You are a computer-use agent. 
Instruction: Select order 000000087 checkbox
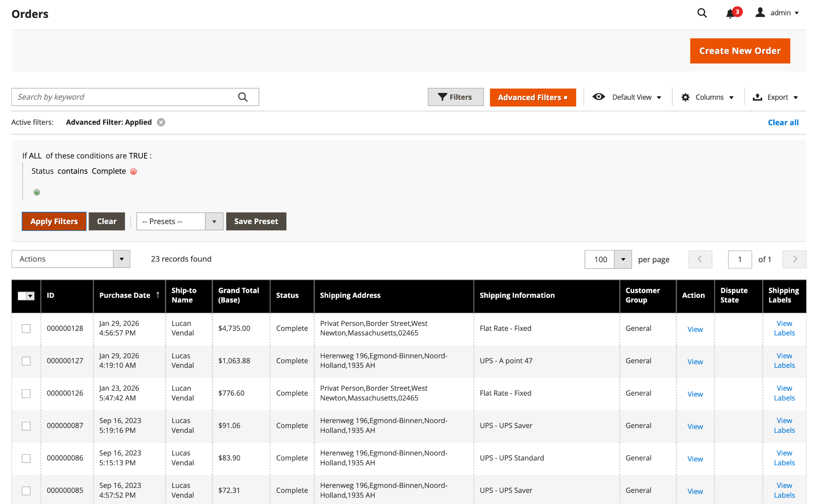pyautogui.click(x=26, y=426)
